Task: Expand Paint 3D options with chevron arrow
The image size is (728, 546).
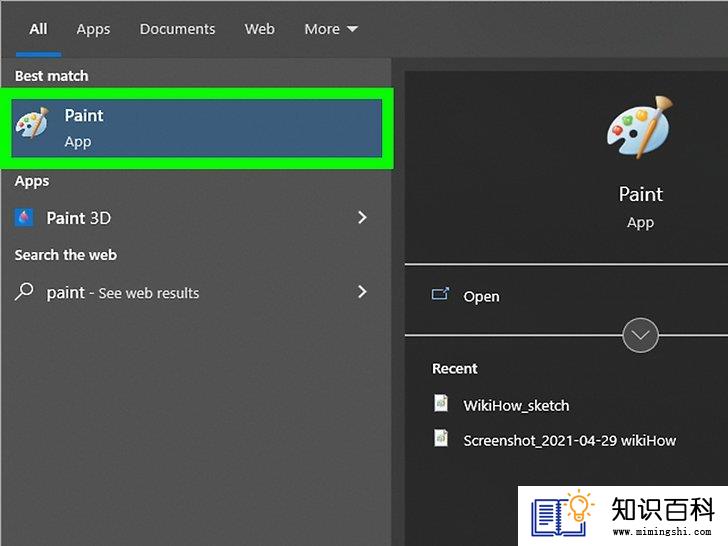Action: [x=363, y=217]
